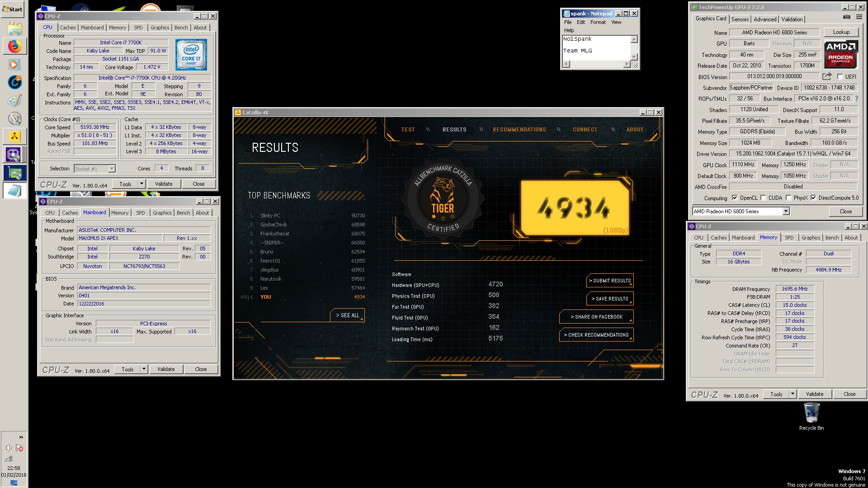Image resolution: width=868 pixels, height=488 pixels.
Task: Click See All under Top Benchmarks
Action: (347, 315)
